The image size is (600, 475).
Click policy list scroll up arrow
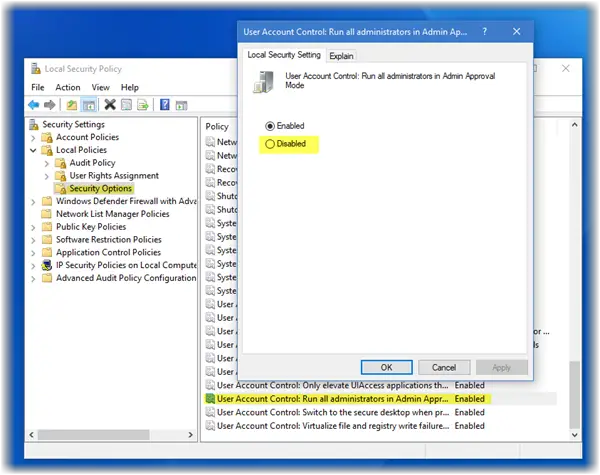click(574, 125)
